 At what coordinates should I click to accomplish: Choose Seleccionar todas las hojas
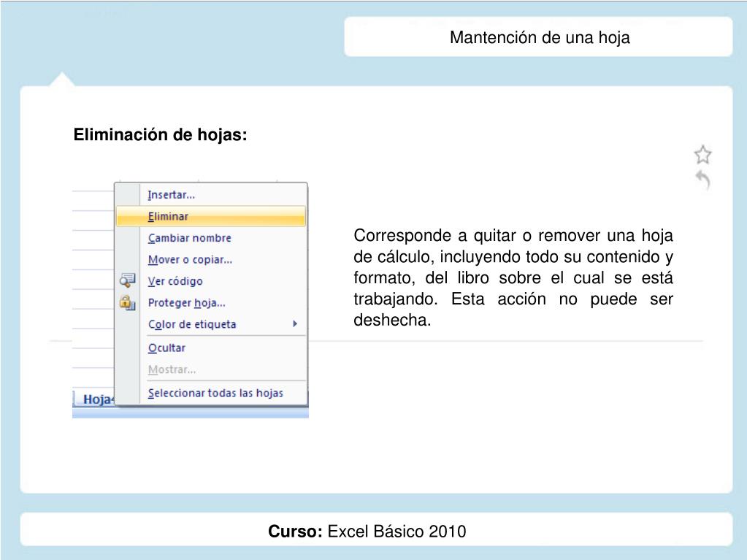pyautogui.click(x=211, y=393)
